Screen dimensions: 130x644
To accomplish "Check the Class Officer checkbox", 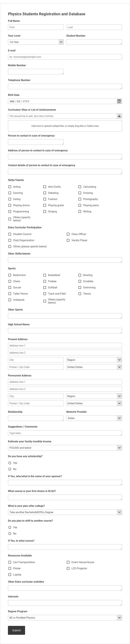I will tap(68, 234).
